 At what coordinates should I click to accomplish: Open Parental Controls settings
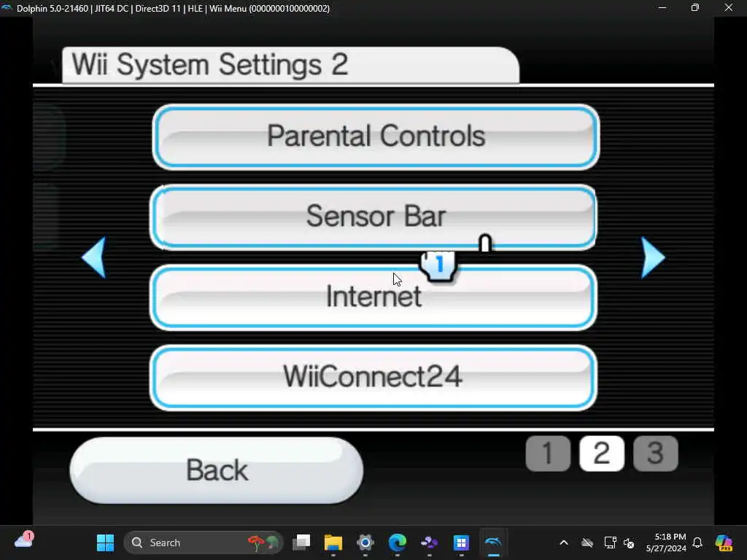[376, 137]
